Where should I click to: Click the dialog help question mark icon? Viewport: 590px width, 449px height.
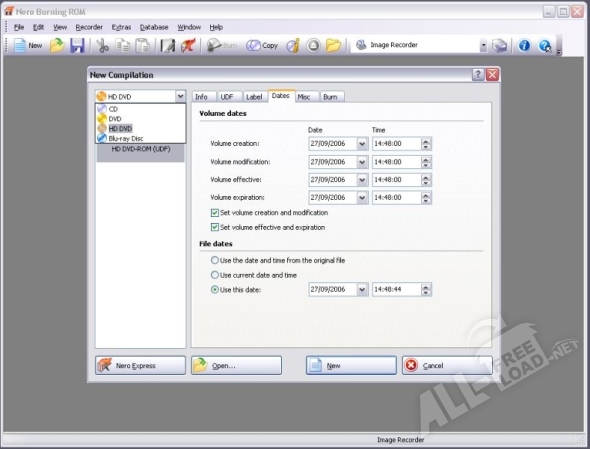[478, 75]
